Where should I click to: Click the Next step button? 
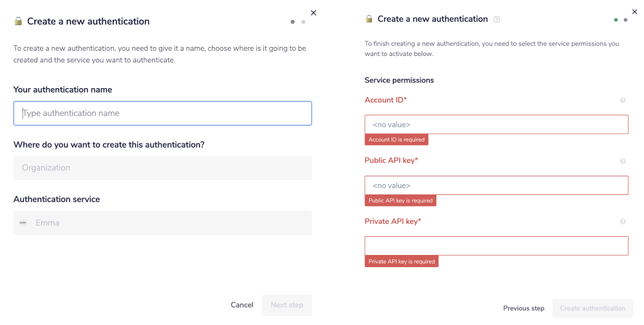287,305
